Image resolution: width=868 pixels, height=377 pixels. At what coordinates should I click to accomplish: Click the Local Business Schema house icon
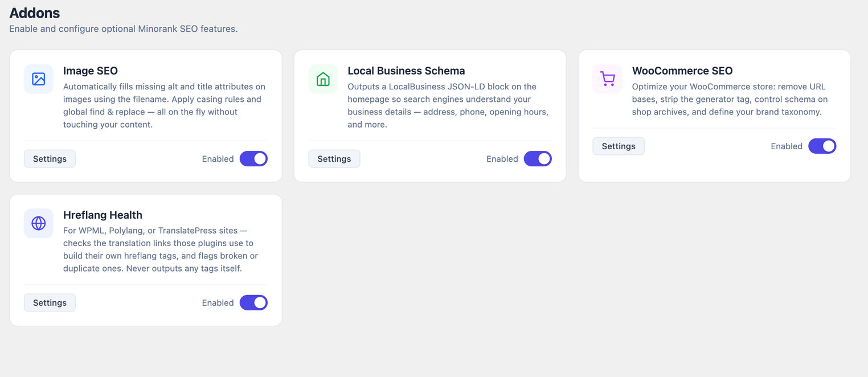click(x=323, y=79)
